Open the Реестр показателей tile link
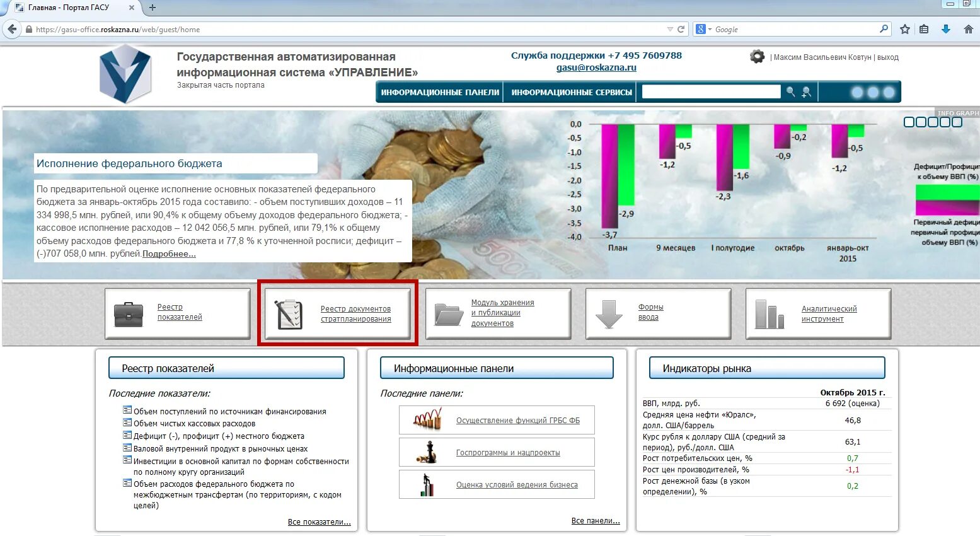The image size is (980, 536). pyautogui.click(x=180, y=312)
